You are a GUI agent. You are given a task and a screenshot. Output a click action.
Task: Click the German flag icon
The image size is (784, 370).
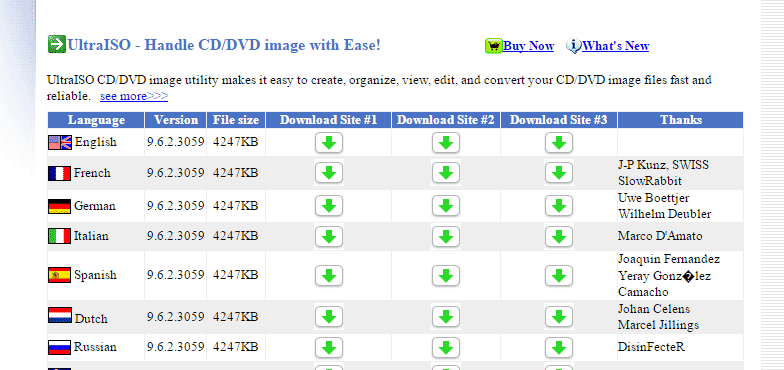tap(60, 206)
